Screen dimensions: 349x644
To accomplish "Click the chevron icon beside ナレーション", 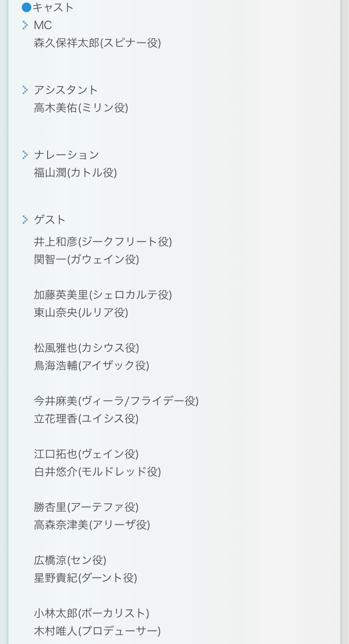I will pos(25,155).
